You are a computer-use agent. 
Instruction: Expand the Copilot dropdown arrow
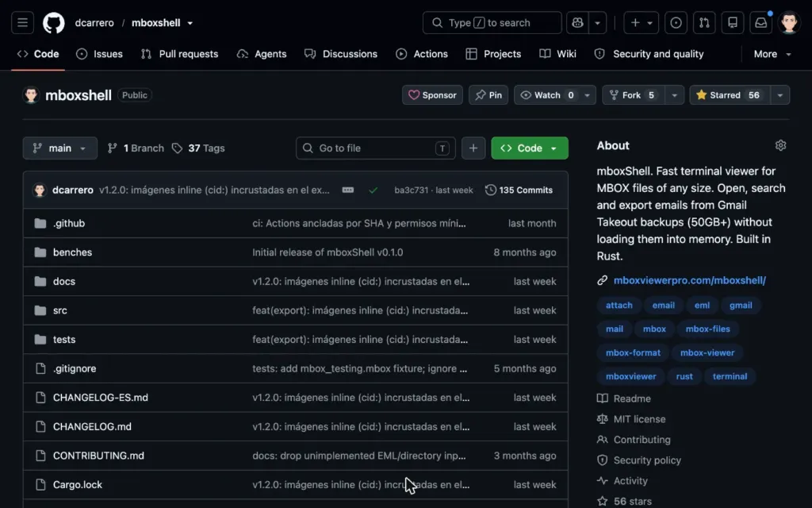[598, 23]
